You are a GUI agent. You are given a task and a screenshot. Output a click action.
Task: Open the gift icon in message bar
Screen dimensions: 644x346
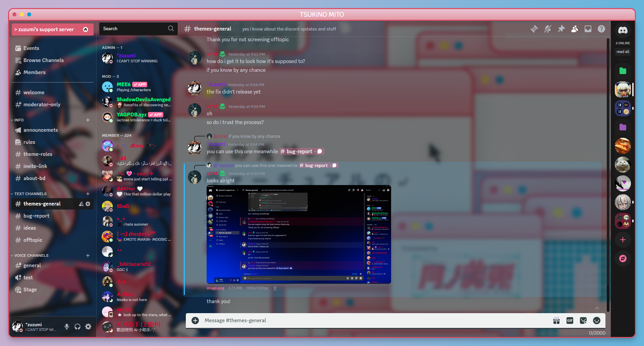[x=556, y=321]
